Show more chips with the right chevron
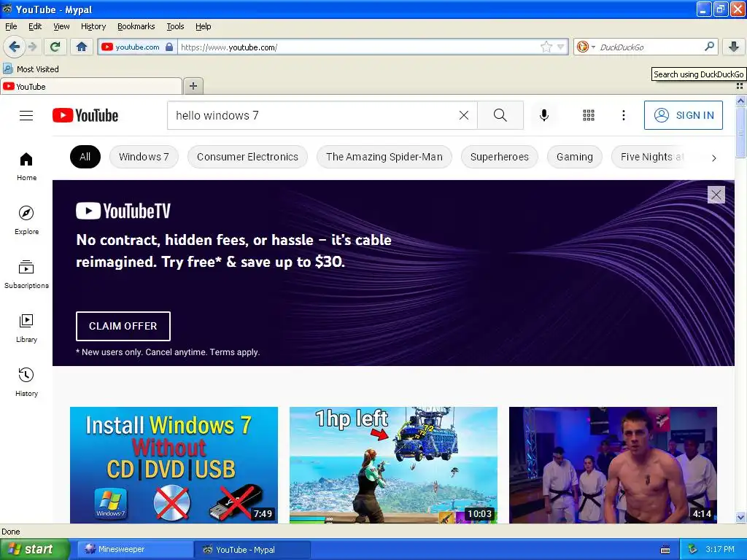This screenshot has width=747, height=560. tap(713, 157)
